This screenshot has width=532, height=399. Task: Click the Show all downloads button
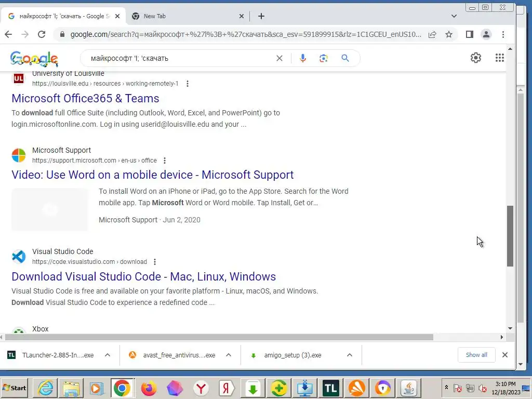476,355
